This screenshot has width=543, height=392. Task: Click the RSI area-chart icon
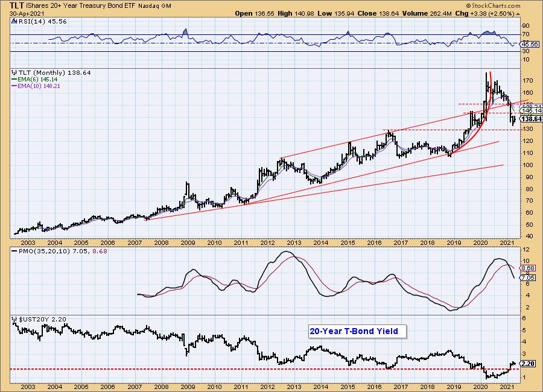coord(14,21)
